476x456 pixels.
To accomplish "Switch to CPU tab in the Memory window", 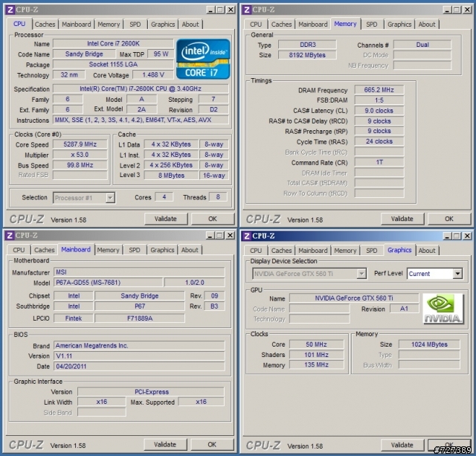I will (256, 25).
